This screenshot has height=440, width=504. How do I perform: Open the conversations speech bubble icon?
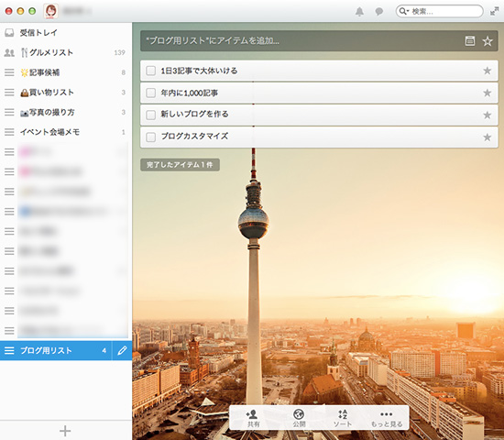pyautogui.click(x=379, y=12)
